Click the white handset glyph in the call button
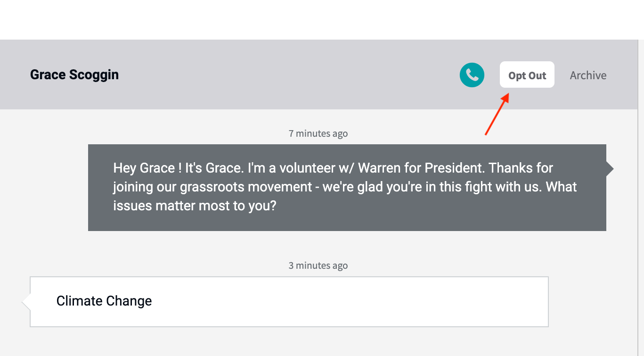Screen dimensions: 644x356 coord(472,75)
